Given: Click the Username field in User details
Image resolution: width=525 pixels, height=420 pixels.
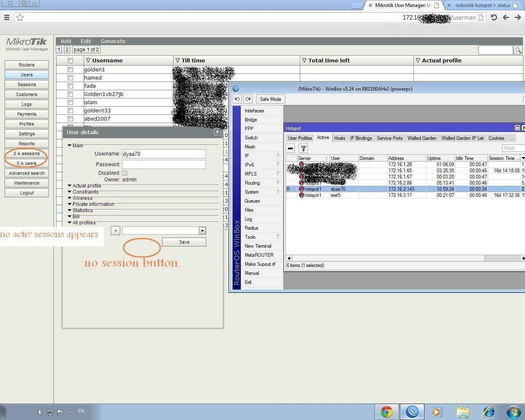Looking at the screenshot, I should pos(164,154).
